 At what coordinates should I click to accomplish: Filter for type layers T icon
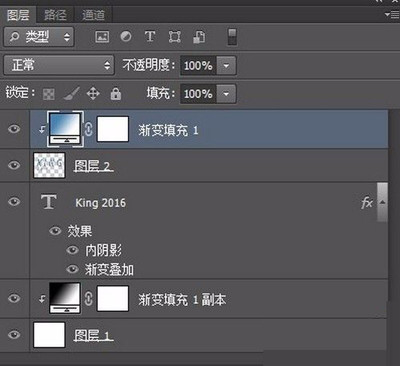(150, 36)
